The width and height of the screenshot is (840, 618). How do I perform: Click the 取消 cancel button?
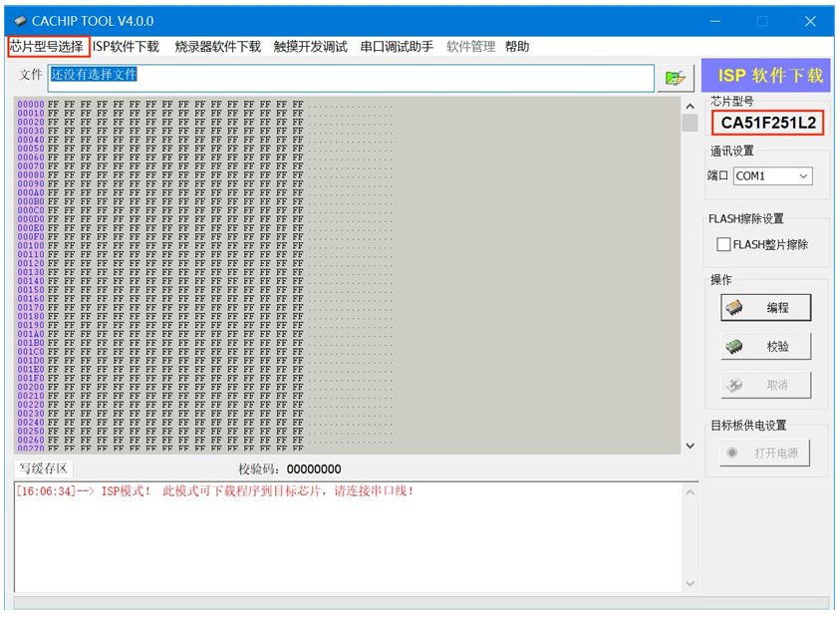point(765,385)
